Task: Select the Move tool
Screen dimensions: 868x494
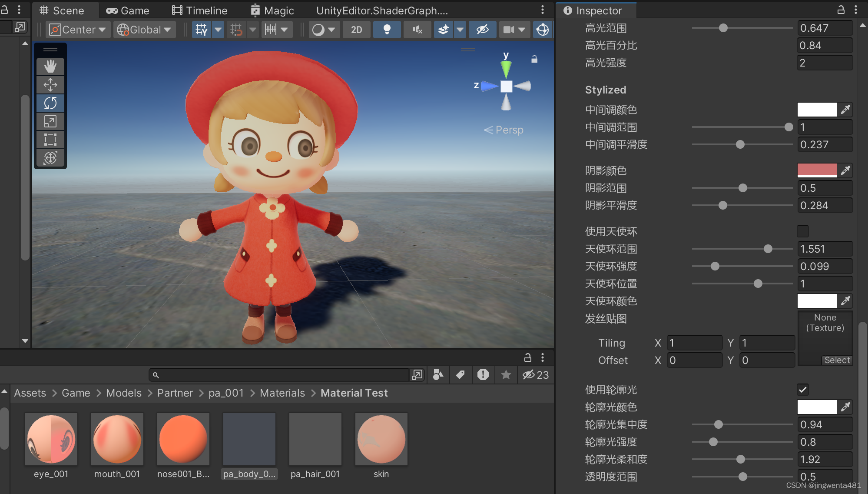Action: click(50, 85)
